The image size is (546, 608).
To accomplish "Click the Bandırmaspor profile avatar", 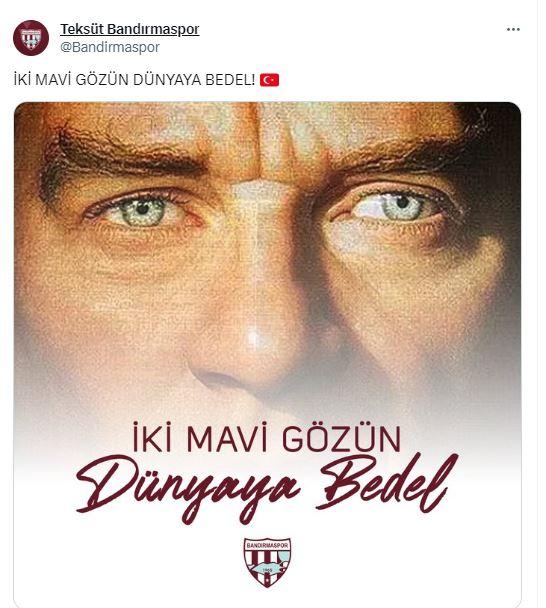I will click(31, 38).
